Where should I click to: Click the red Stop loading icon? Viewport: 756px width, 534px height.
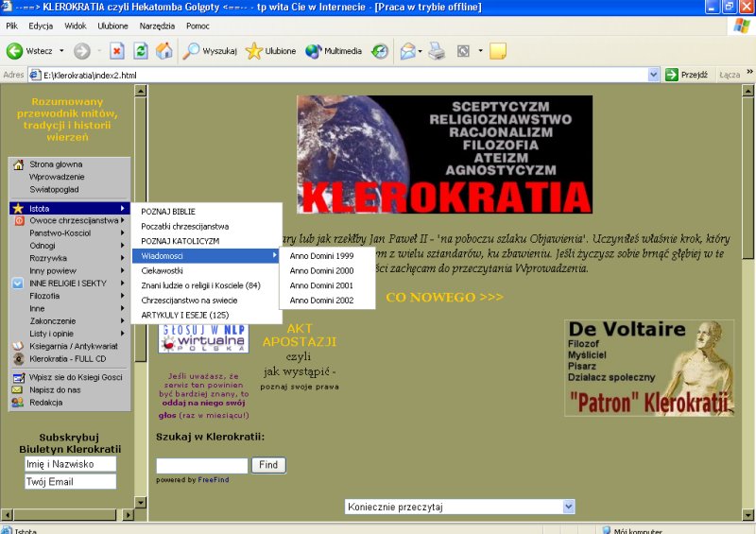(x=117, y=51)
